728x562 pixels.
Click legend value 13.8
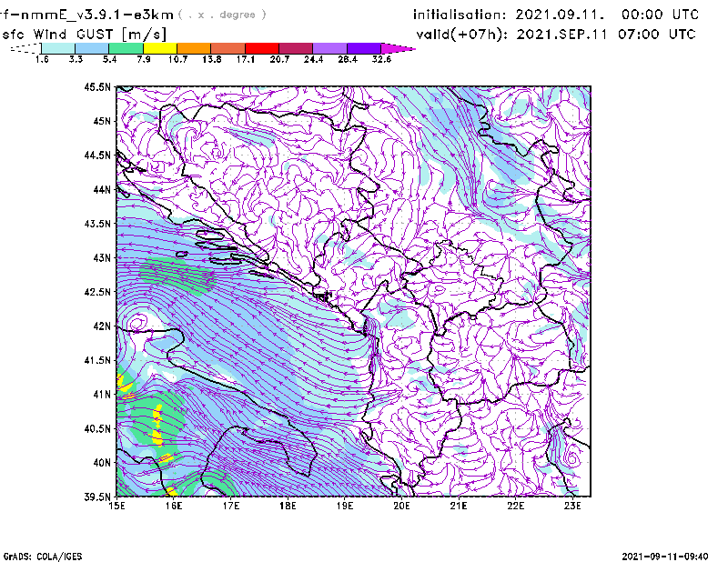(212, 59)
